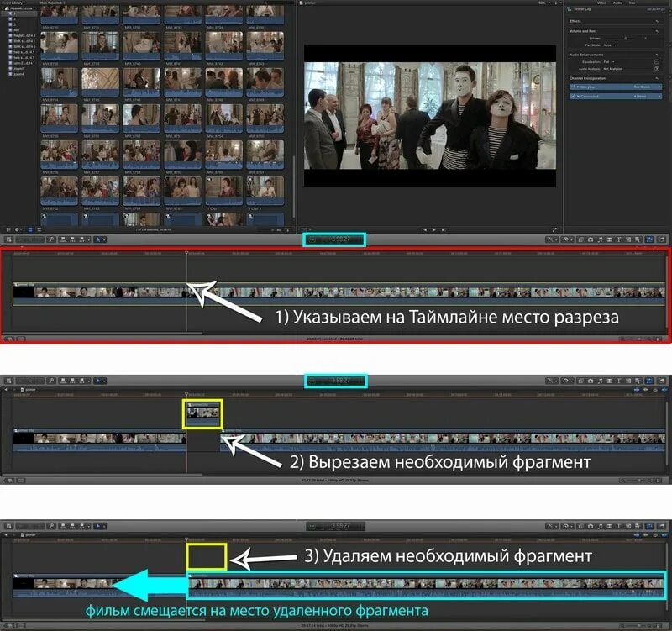Switch to Audio tab in inspector
Viewport: 672px width, 631px height.
tap(617, 3)
